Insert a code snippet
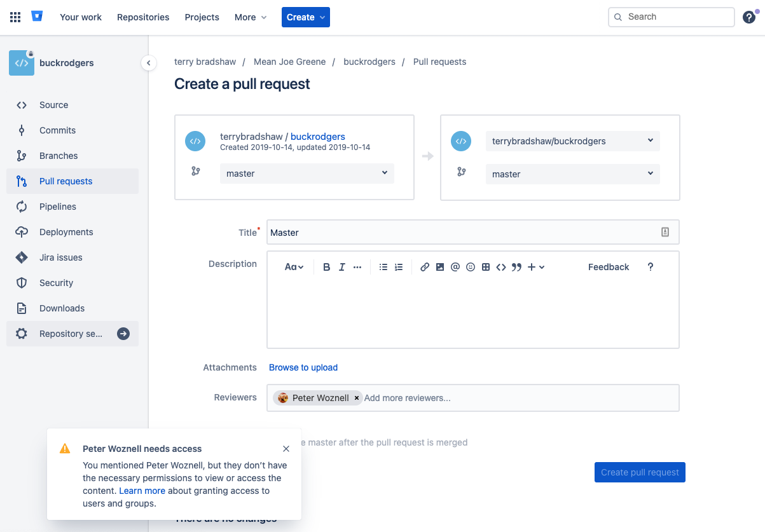 pyautogui.click(x=501, y=267)
